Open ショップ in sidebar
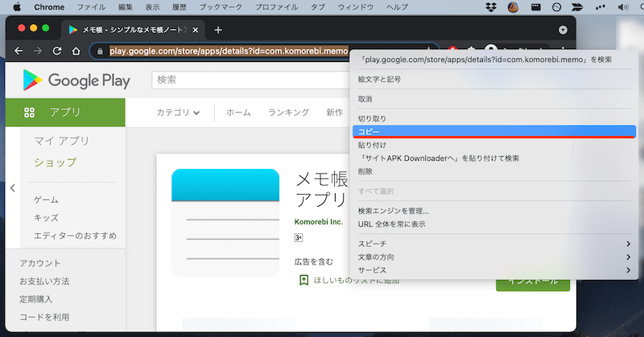This screenshot has height=337, width=644. [x=55, y=162]
